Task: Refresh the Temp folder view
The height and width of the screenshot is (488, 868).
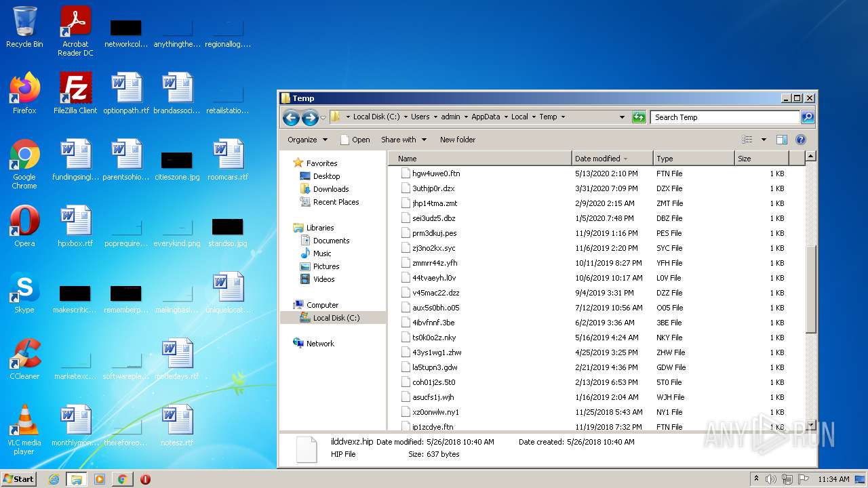Action: (x=639, y=117)
